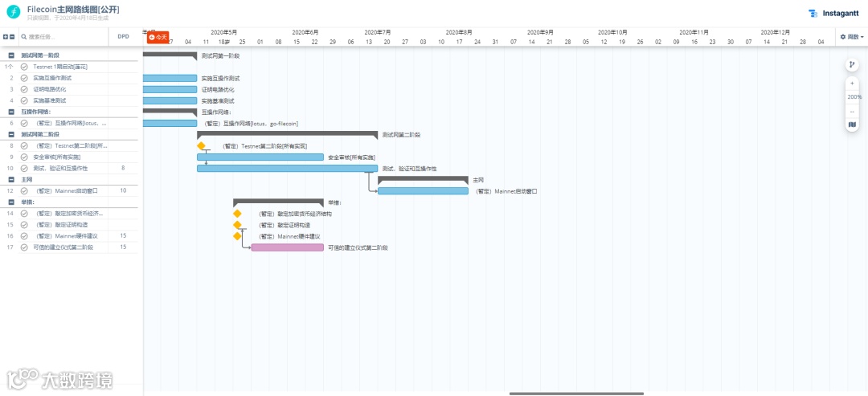Mark Testnet 1期启动 task complete
The height and width of the screenshot is (396, 868).
pos(24,67)
